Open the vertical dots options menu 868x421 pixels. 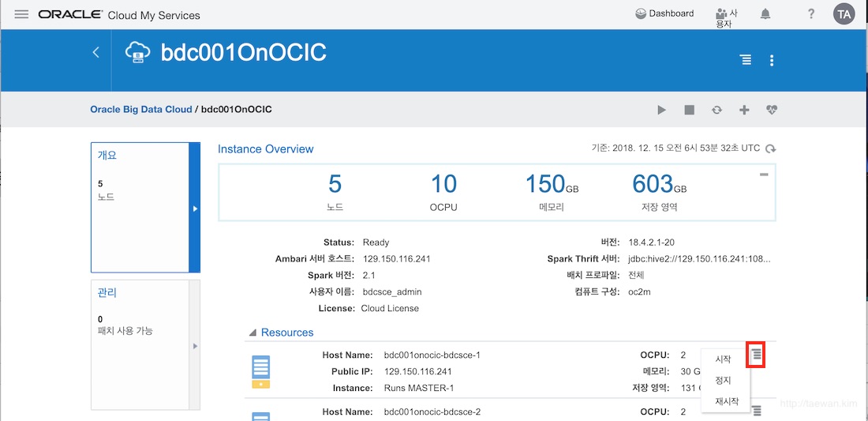point(772,60)
